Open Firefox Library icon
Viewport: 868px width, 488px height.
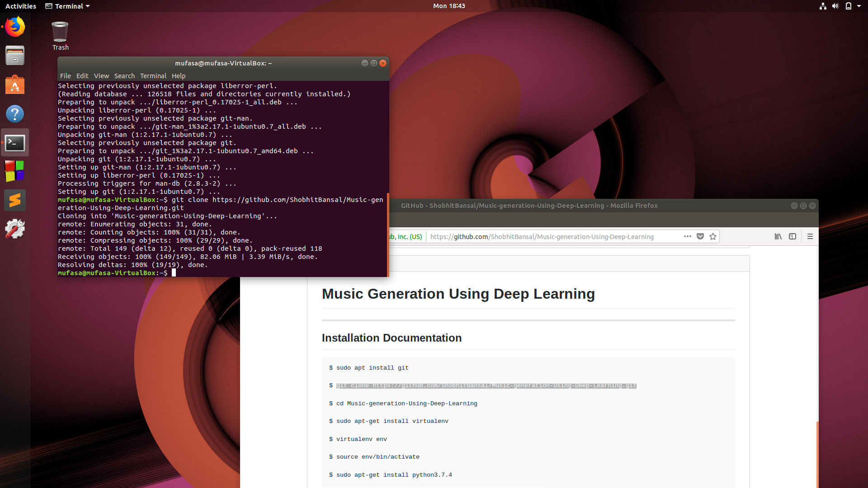tap(778, 236)
